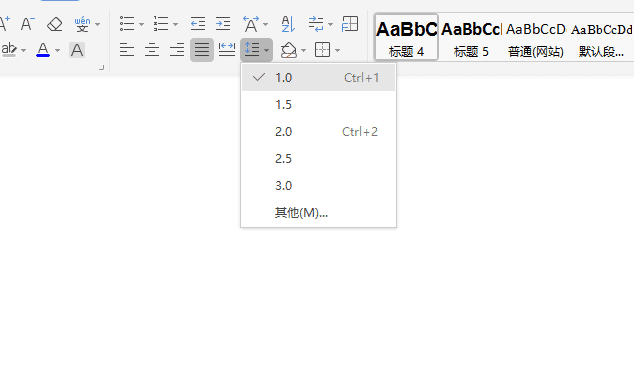
Task: Center align text
Action: coord(152,50)
